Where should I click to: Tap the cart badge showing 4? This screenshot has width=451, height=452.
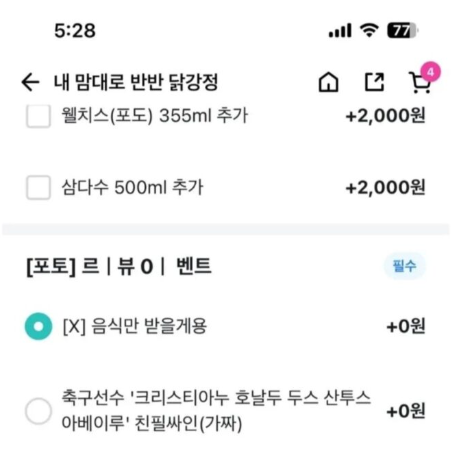click(x=430, y=72)
